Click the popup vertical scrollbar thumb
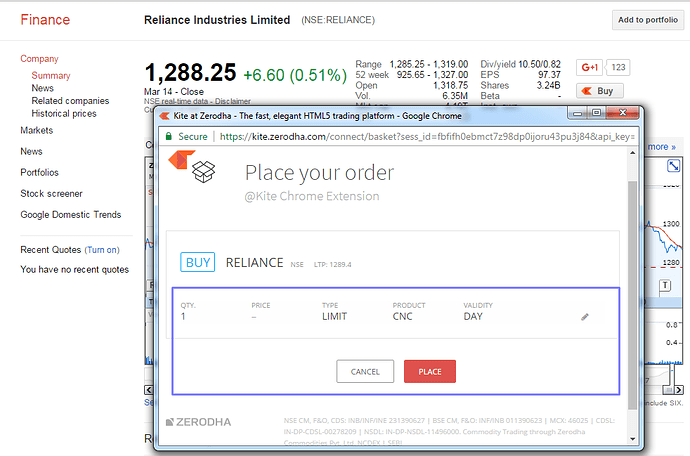 point(632,295)
